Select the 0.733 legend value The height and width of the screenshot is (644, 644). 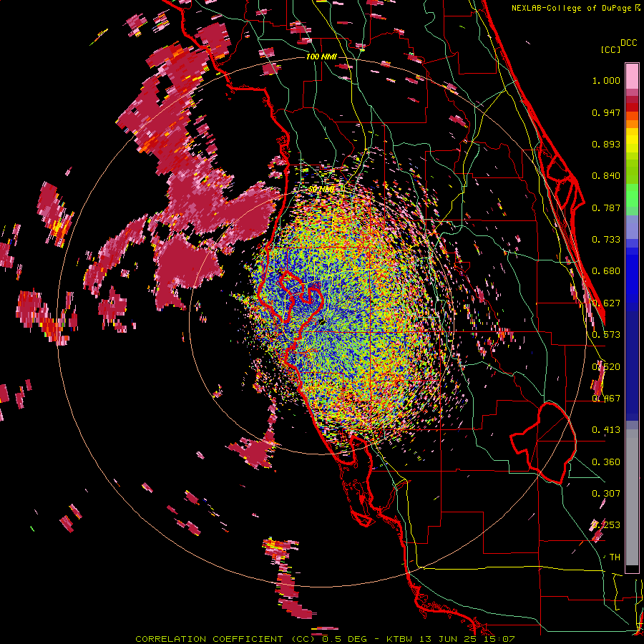(x=606, y=240)
